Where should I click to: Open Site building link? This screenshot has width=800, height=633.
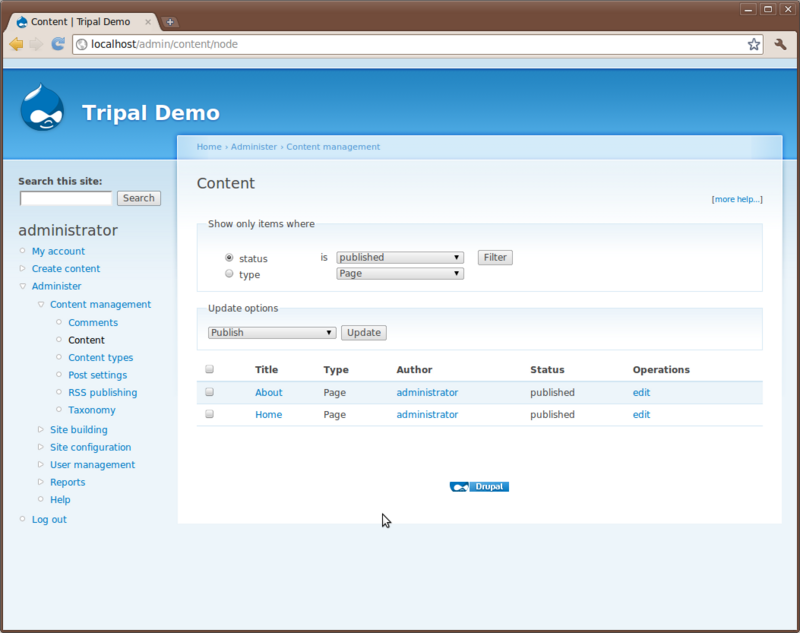click(x=79, y=429)
